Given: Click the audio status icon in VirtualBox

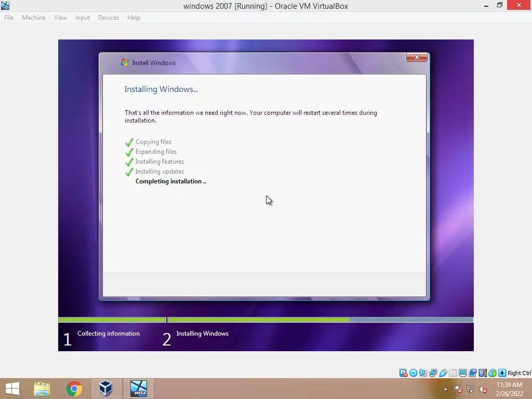Looking at the screenshot, I should (x=423, y=373).
